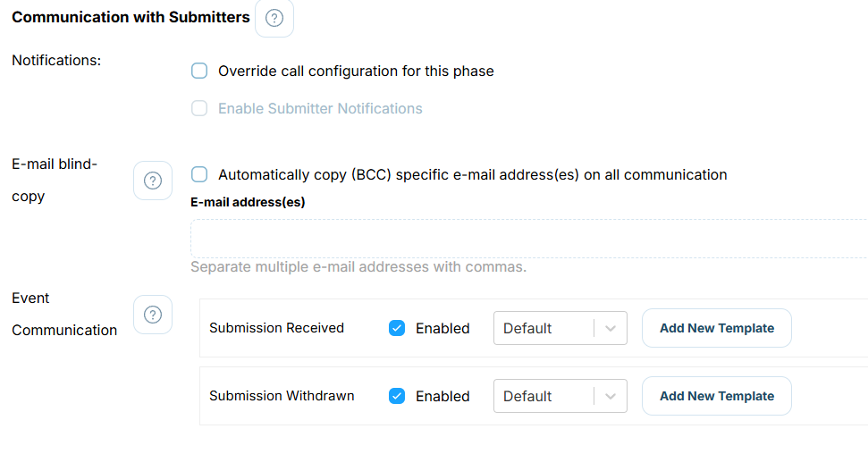Uncheck Enabled for Submission Received
Screen dimensions: 868x454
click(397, 328)
